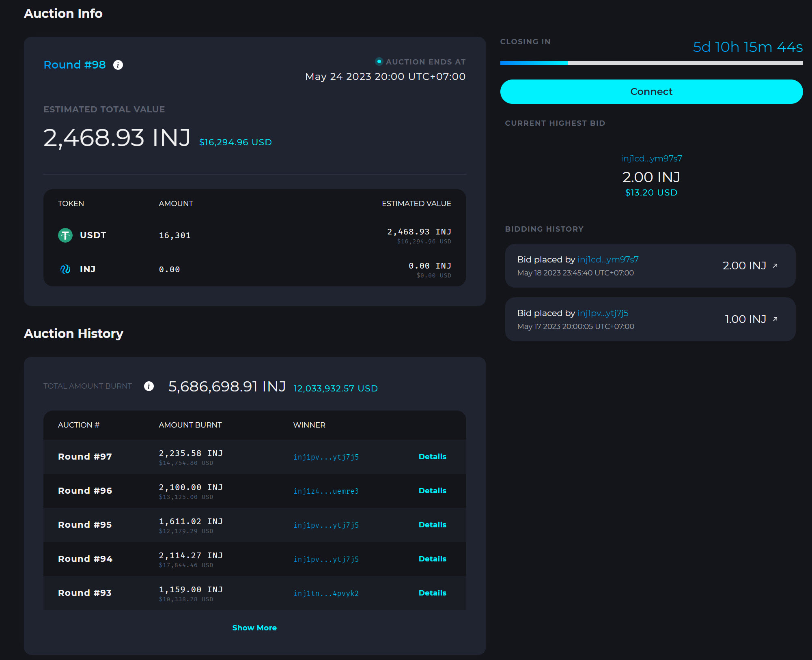
Task: Open bidder inj1pv...ytj7j5 in bidding history
Action: pos(603,313)
